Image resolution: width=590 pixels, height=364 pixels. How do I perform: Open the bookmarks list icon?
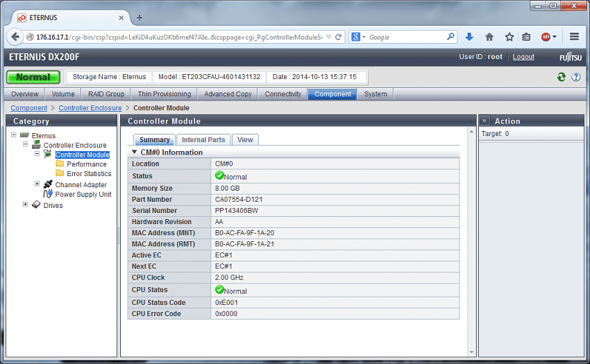[x=526, y=37]
